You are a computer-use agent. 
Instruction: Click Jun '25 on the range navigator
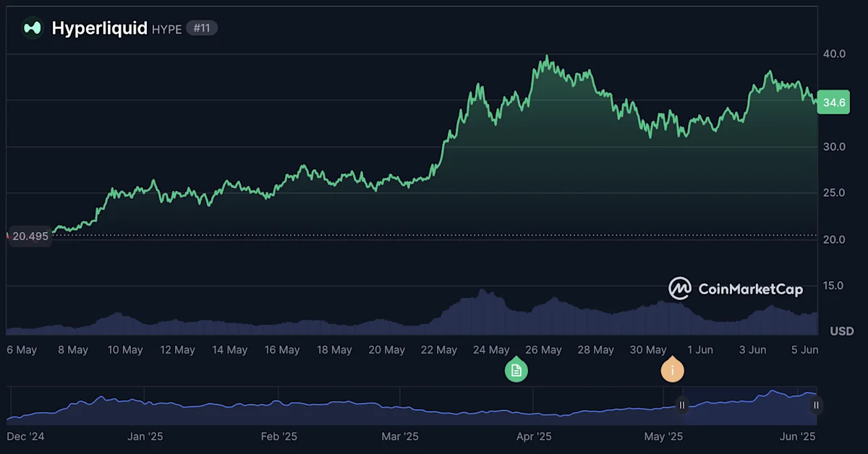pos(798,437)
